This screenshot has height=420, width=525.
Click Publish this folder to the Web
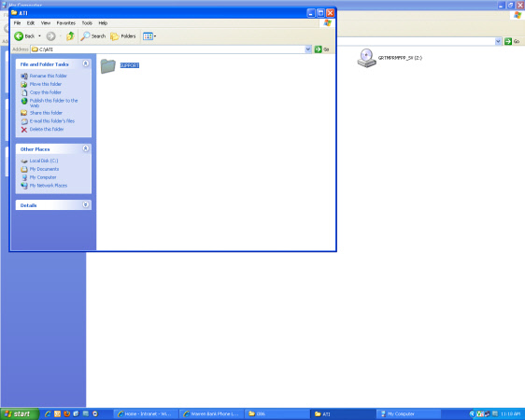[53, 103]
